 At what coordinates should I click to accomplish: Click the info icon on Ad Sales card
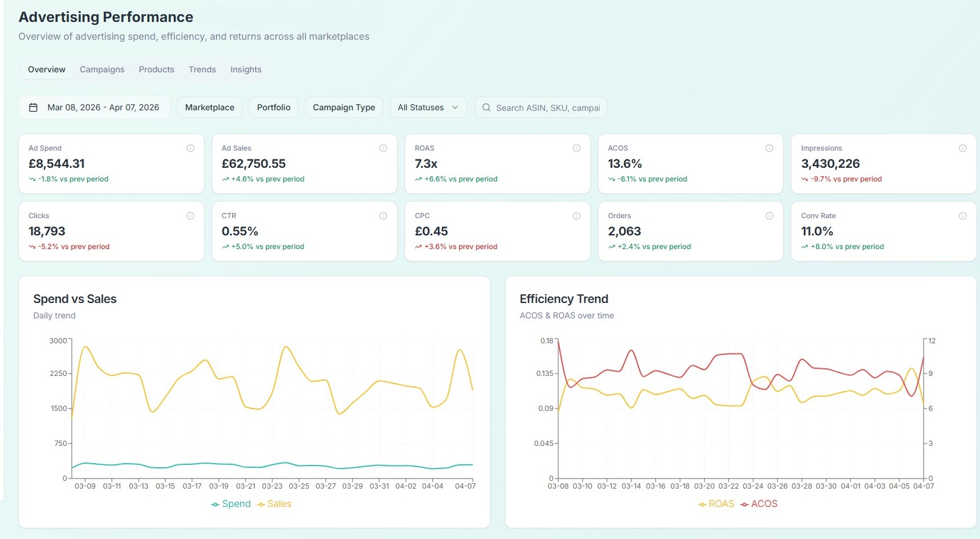383,148
